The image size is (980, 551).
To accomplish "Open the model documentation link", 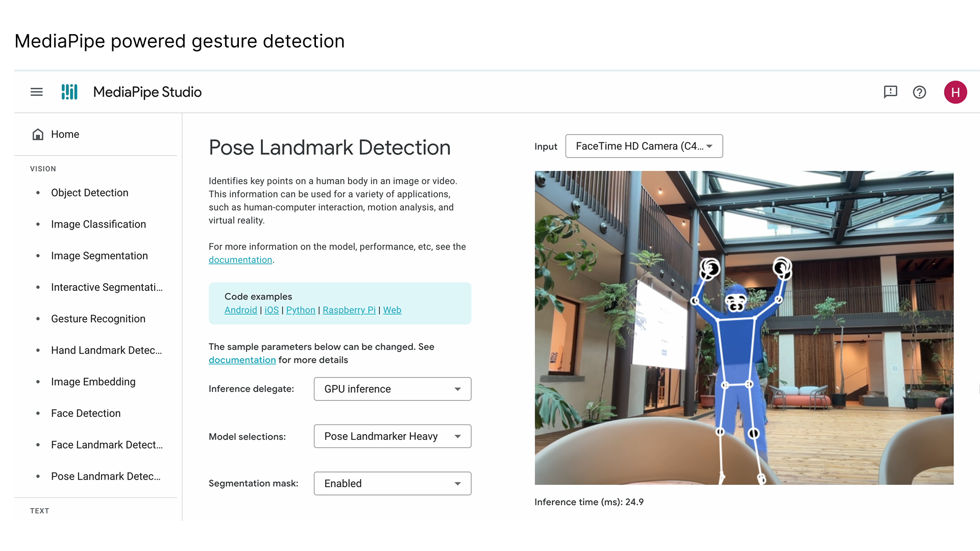I will [240, 260].
